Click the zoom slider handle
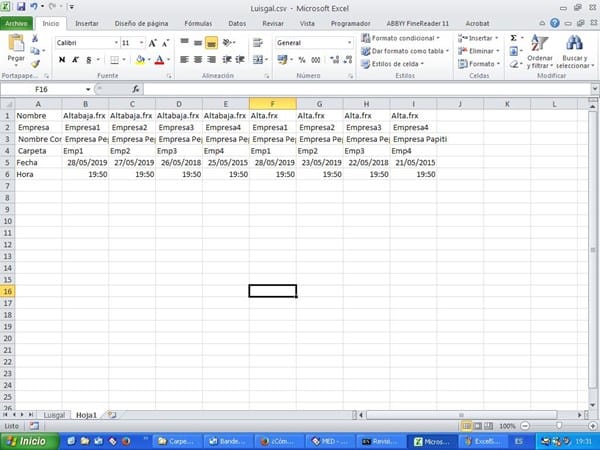This screenshot has width=600, height=450. coord(559,426)
